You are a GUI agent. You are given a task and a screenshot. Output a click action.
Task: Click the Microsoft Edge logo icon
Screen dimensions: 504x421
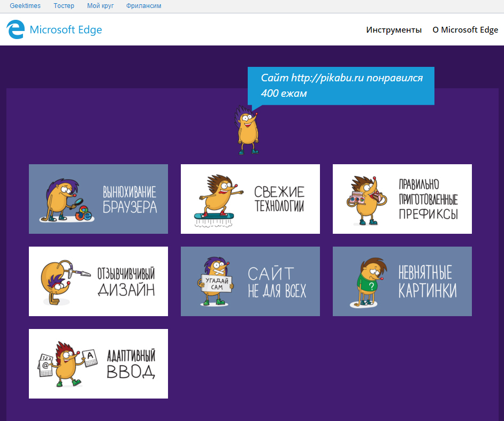click(16, 29)
